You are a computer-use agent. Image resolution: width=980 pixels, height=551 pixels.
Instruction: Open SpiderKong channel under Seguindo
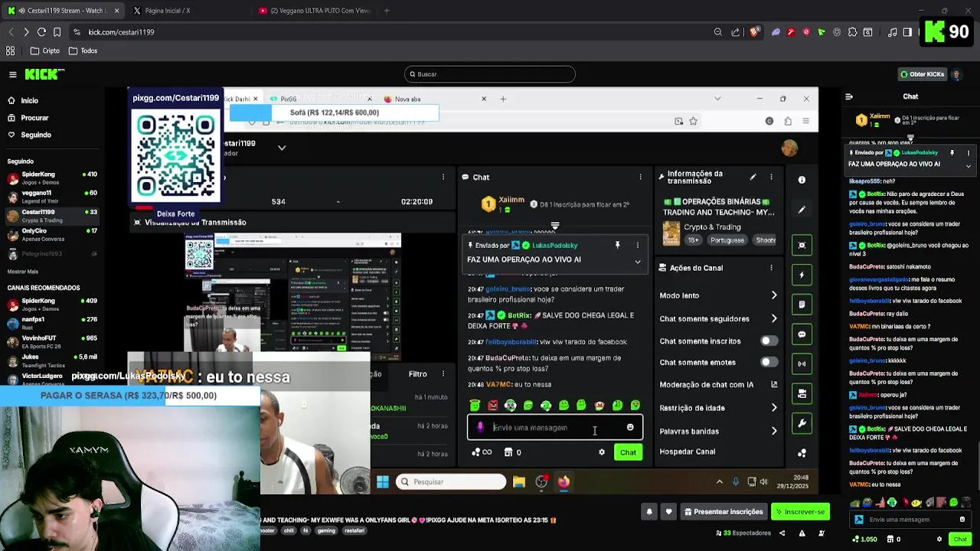point(52,178)
